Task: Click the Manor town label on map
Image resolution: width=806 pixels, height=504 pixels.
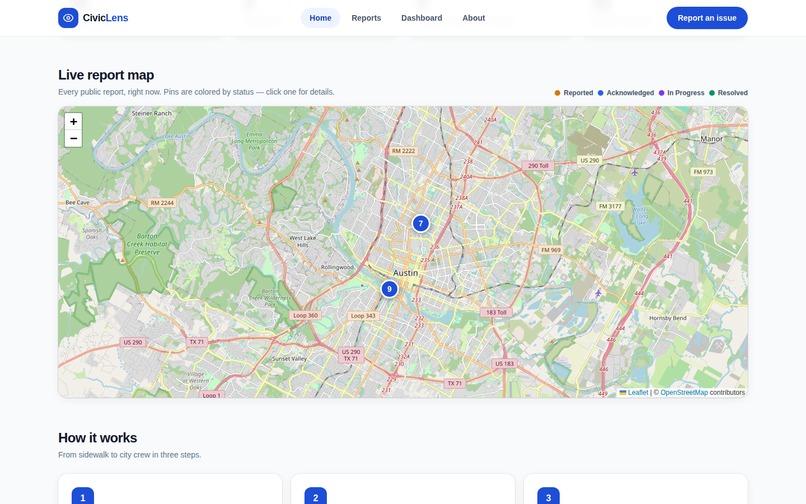Action: [x=711, y=139]
